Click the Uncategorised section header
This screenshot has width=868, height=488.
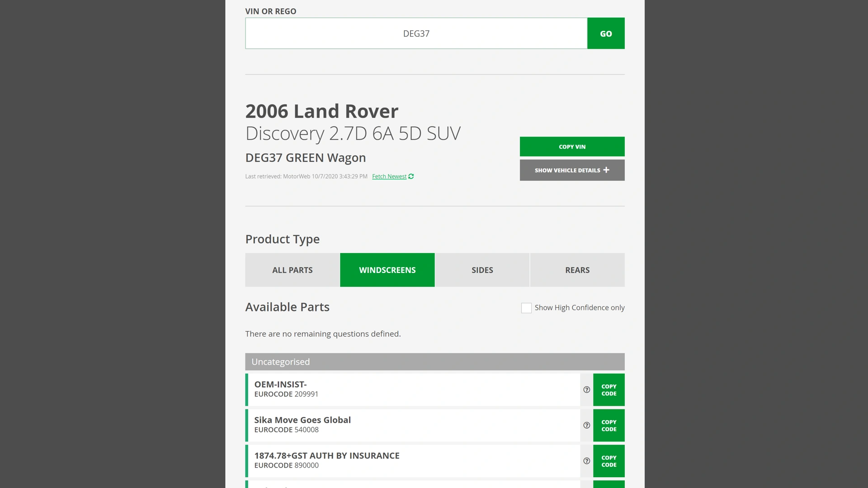click(x=434, y=361)
